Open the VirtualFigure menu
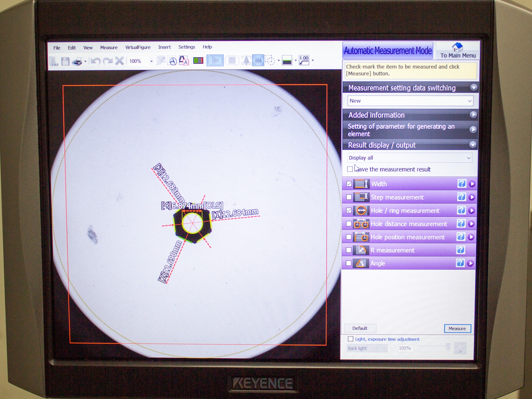 [x=138, y=47]
